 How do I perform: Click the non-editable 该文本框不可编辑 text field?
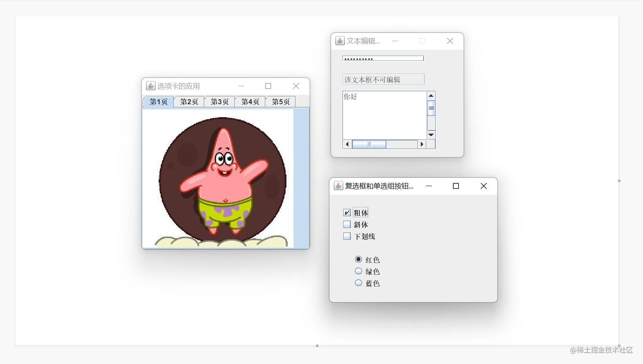pos(383,79)
